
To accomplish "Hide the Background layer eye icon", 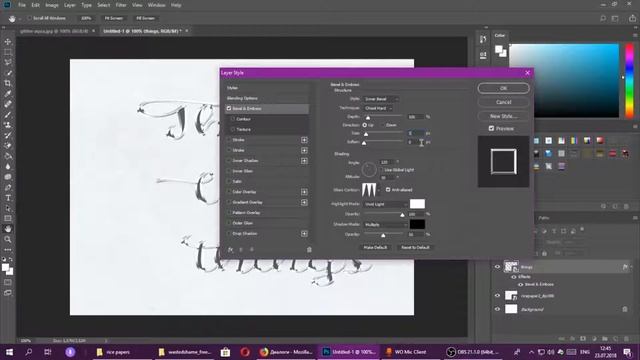I will coord(497,309).
